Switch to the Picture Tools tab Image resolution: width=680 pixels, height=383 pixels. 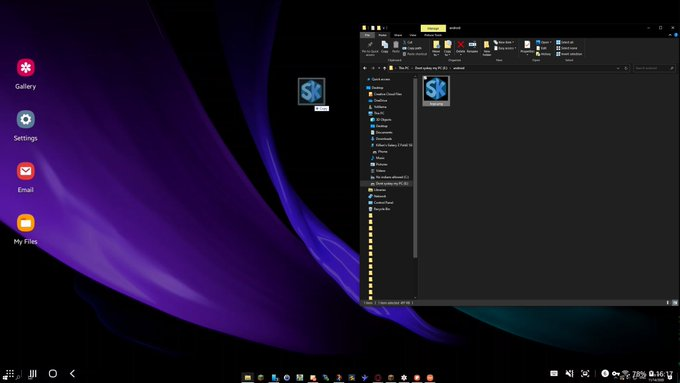pos(433,35)
